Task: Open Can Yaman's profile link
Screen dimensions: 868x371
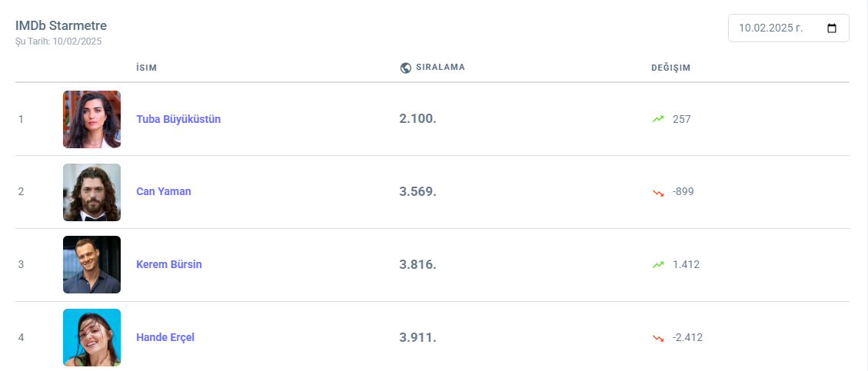Action: (164, 191)
